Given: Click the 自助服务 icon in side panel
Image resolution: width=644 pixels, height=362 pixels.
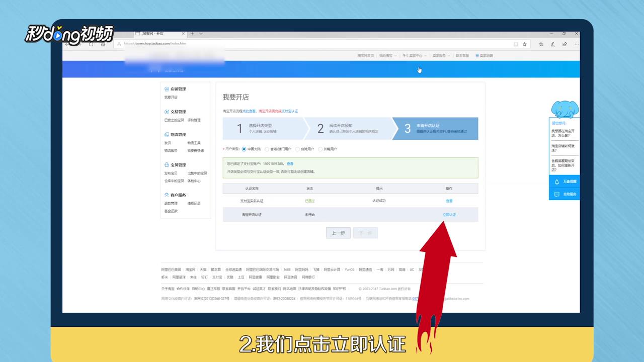Looking at the screenshot, I should pos(557,194).
